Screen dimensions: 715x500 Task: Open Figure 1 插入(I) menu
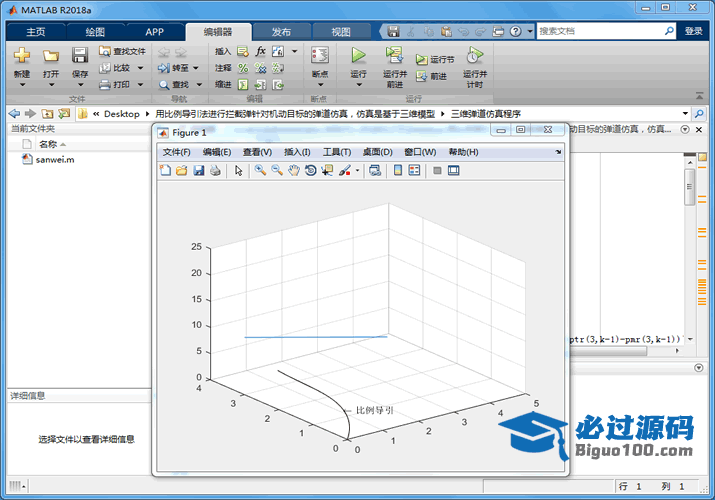[x=297, y=152]
